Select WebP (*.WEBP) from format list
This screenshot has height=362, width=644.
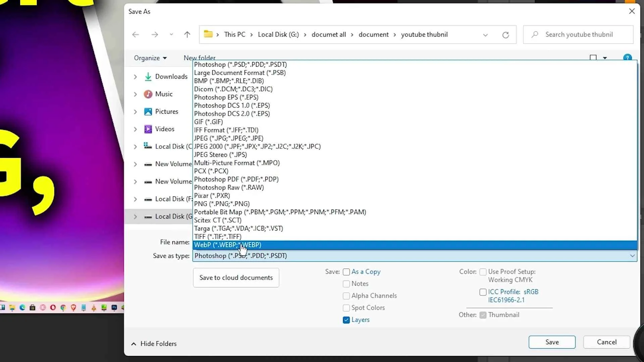point(415,245)
